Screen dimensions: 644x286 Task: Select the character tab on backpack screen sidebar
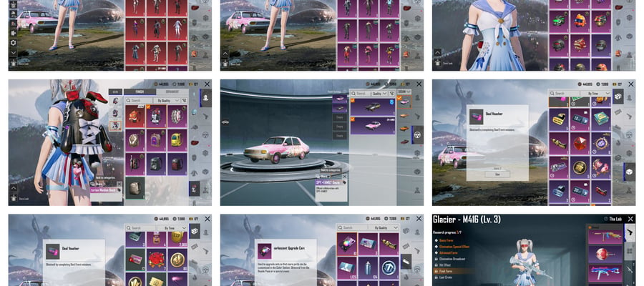pos(206,98)
